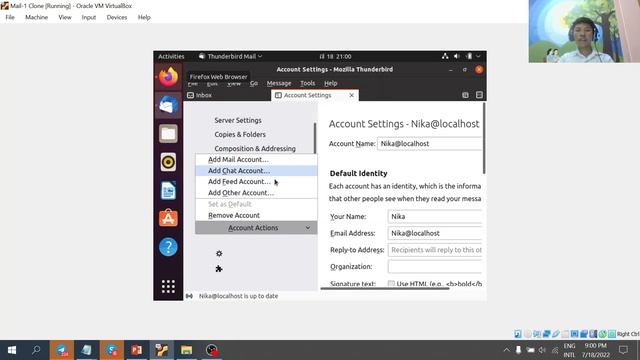This screenshot has height=360, width=640.
Task: Click the Ubuntu Activities button
Action: [x=171, y=56]
